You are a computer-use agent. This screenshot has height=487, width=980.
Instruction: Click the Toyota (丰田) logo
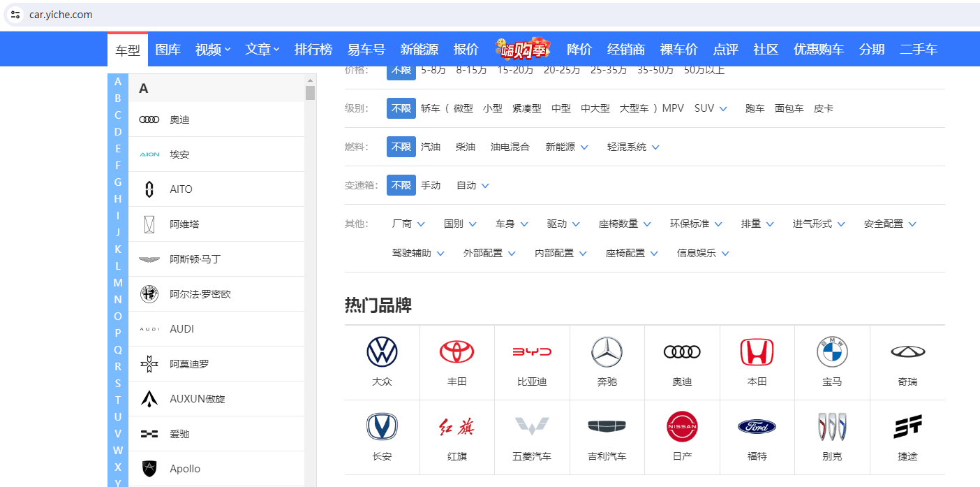coord(456,351)
